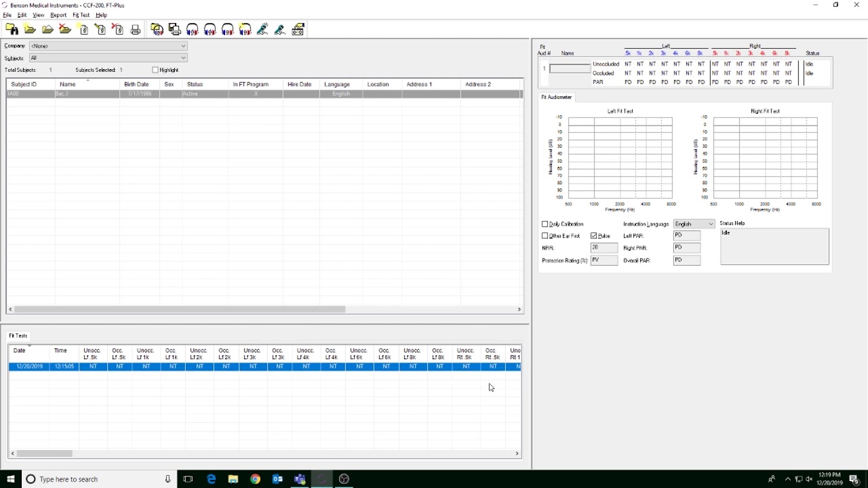868x488 pixels.
Task: Sort subjects by Name column header
Action: [x=87, y=84]
